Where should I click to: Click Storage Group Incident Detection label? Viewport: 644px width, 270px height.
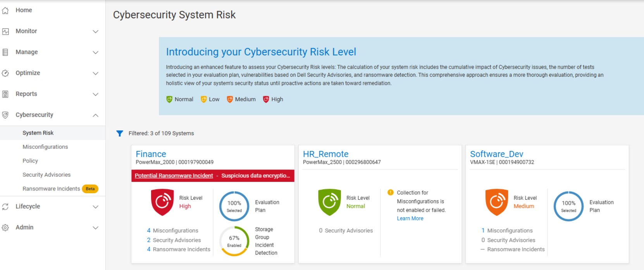266,241
